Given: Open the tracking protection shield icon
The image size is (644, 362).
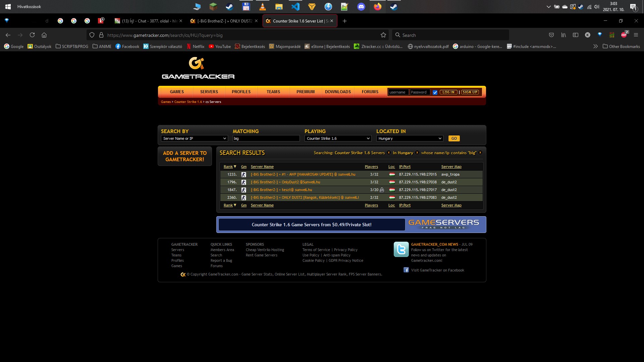Looking at the screenshot, I should pos(92,35).
